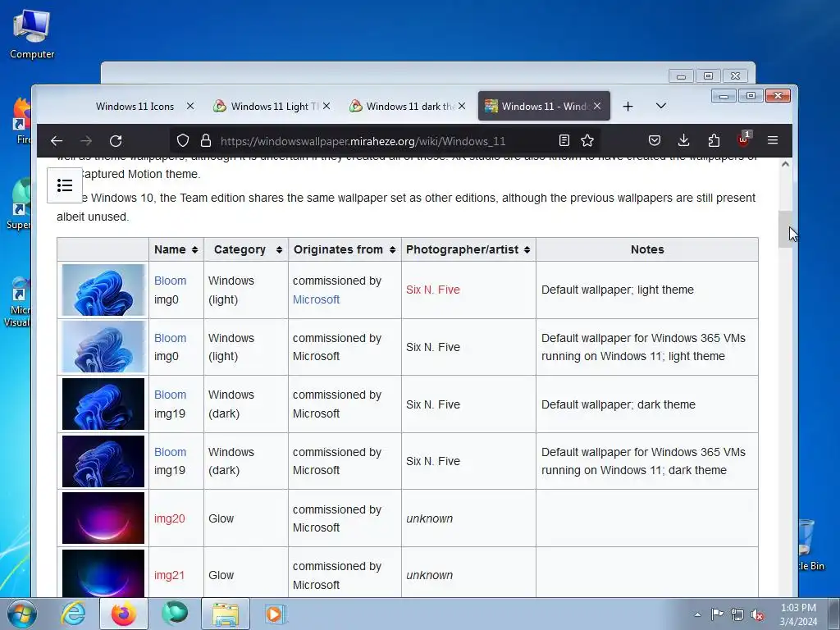Open the taskbar clock showing 1:03 PM
The height and width of the screenshot is (630, 840).
798,614
